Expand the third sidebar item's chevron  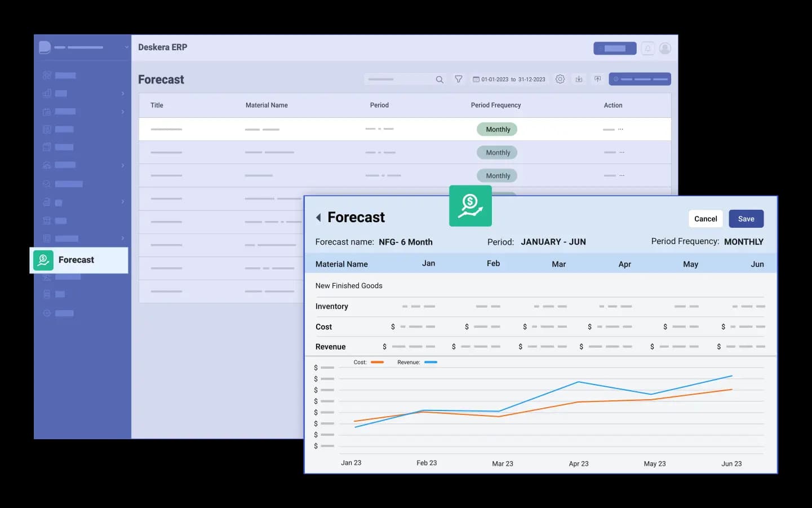(x=123, y=112)
